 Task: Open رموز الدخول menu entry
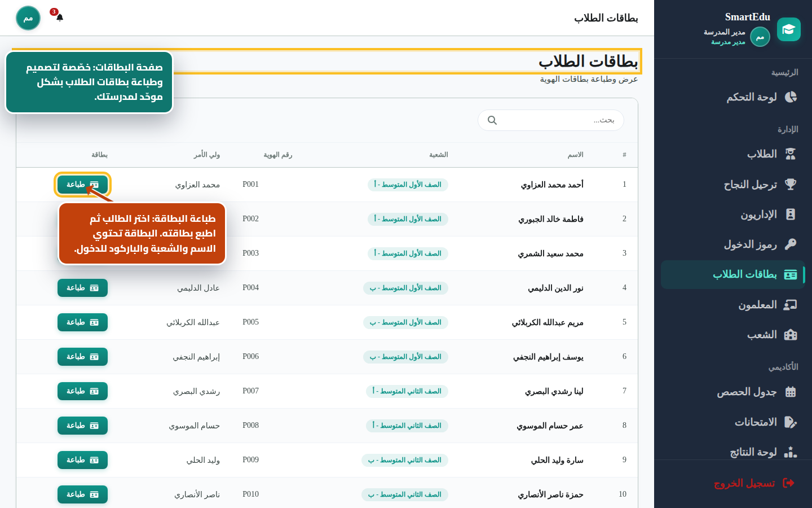[733, 244]
